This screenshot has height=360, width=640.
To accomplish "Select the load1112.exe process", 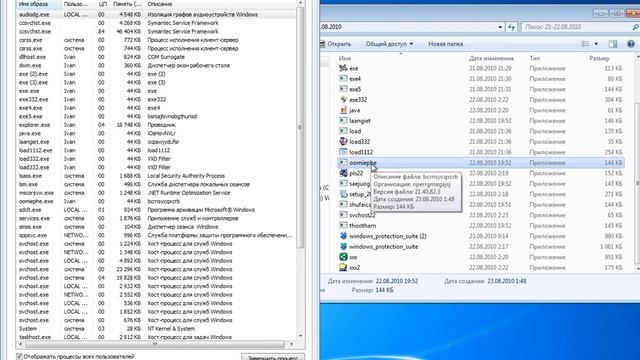I will click(x=156, y=150).
